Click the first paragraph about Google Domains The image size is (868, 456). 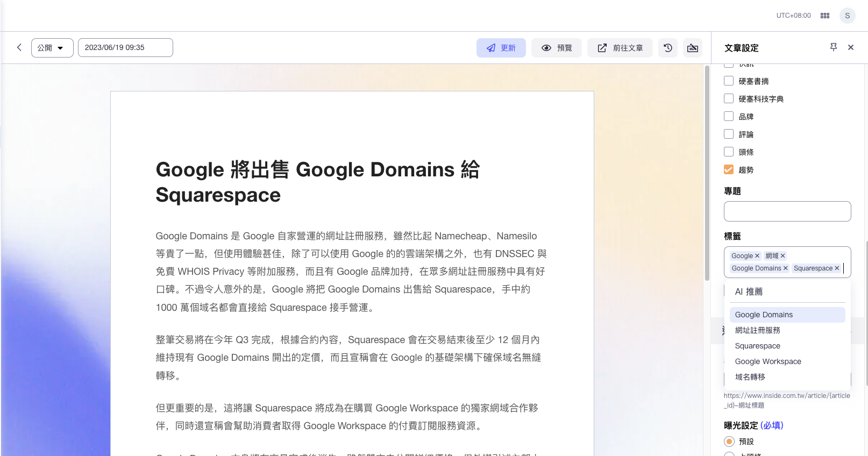point(351,272)
